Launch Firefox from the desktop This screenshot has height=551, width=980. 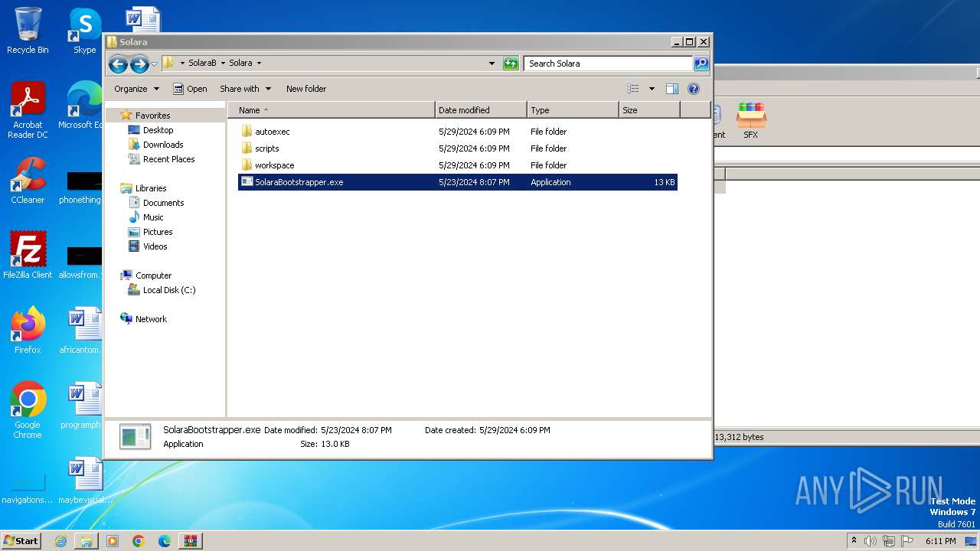pyautogui.click(x=28, y=331)
